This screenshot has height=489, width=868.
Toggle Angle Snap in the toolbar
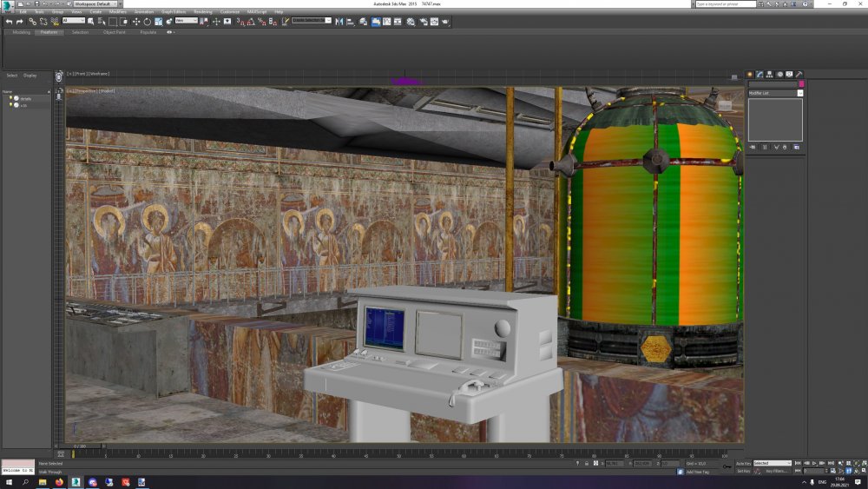[x=250, y=21]
